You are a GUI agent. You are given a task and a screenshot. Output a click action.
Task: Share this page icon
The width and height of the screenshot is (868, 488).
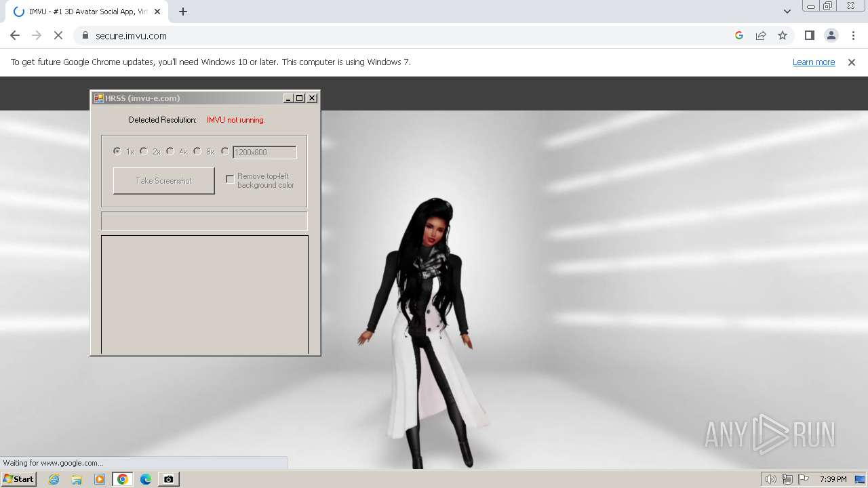coord(761,35)
